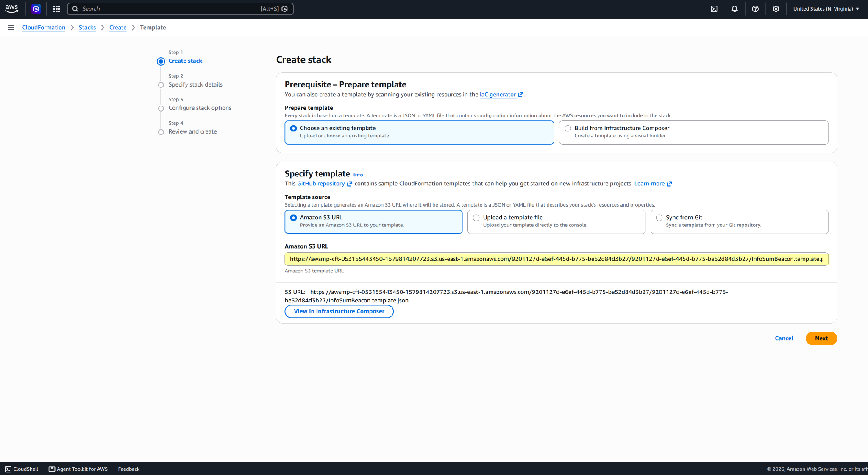Toggle the side navigation hamburger menu
The height and width of the screenshot is (475, 868).
[11, 28]
